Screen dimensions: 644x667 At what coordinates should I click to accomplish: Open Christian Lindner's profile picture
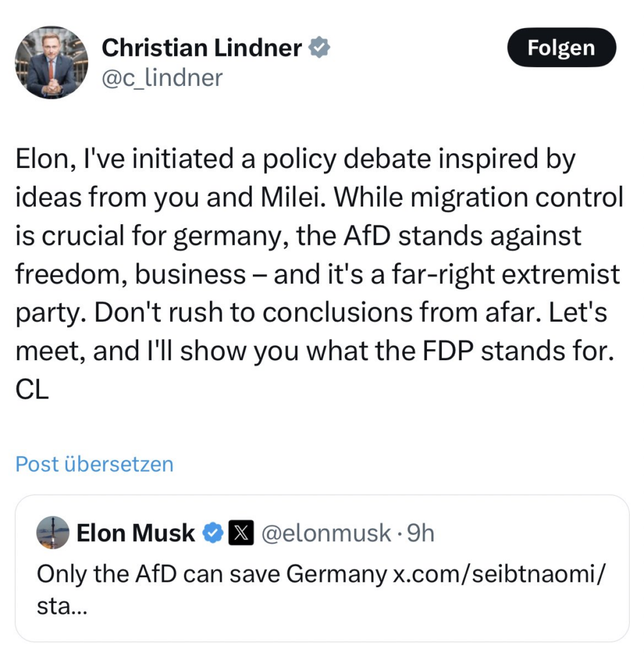pos(51,62)
